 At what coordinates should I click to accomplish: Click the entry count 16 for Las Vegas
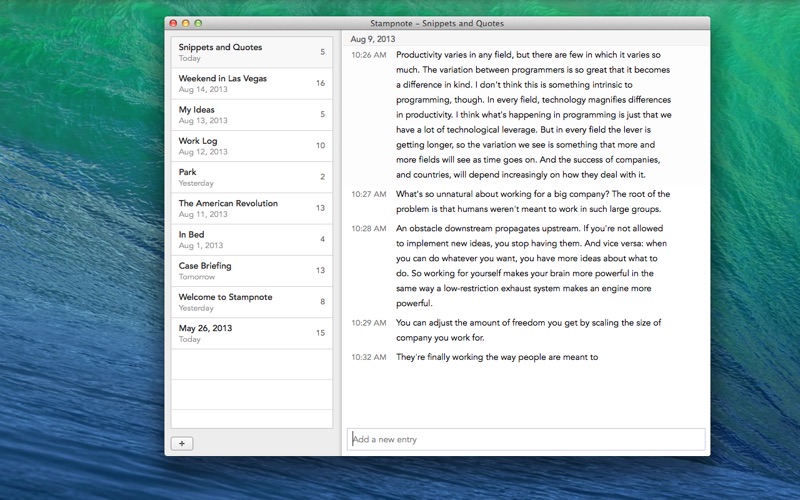pos(320,83)
